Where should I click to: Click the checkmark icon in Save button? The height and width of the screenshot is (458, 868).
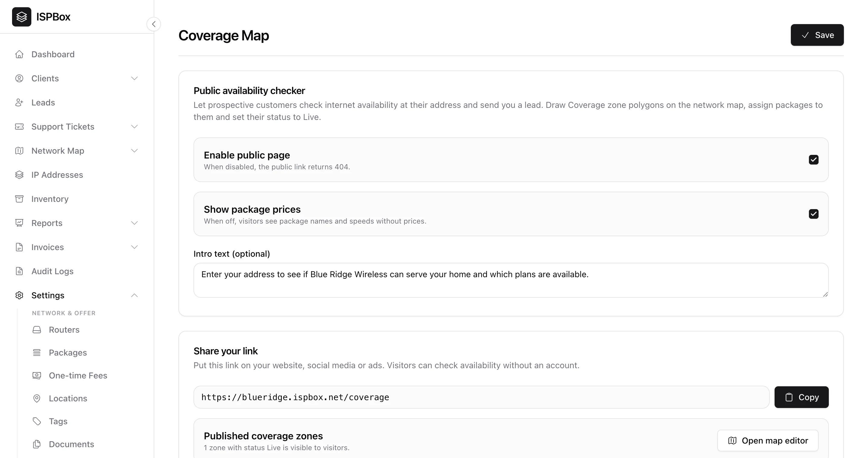pos(805,35)
